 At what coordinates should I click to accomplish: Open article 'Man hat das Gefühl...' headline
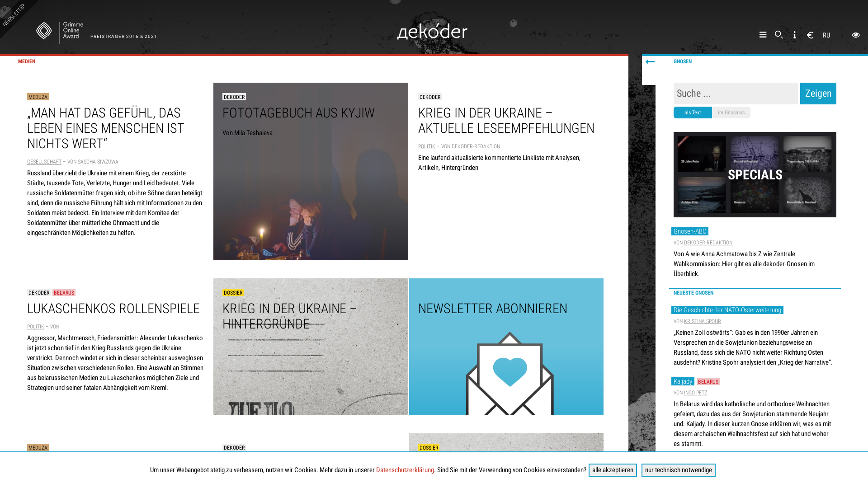pos(106,128)
